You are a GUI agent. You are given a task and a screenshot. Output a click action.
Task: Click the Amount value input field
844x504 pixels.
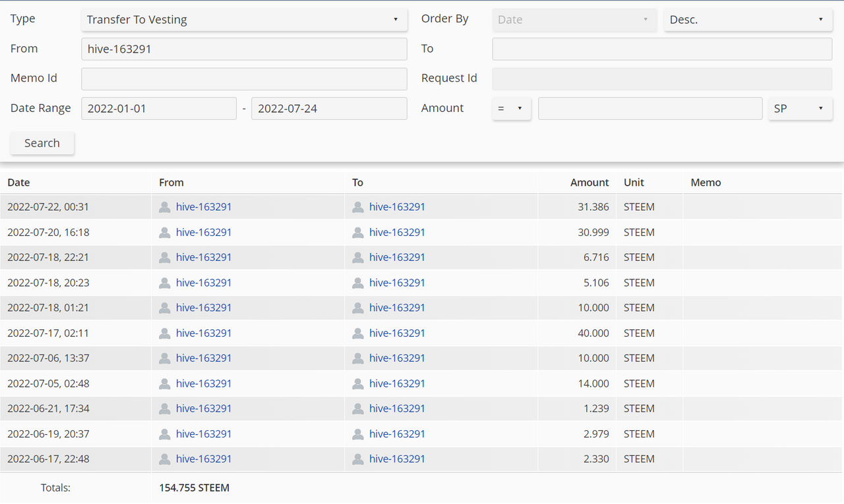pyautogui.click(x=650, y=108)
